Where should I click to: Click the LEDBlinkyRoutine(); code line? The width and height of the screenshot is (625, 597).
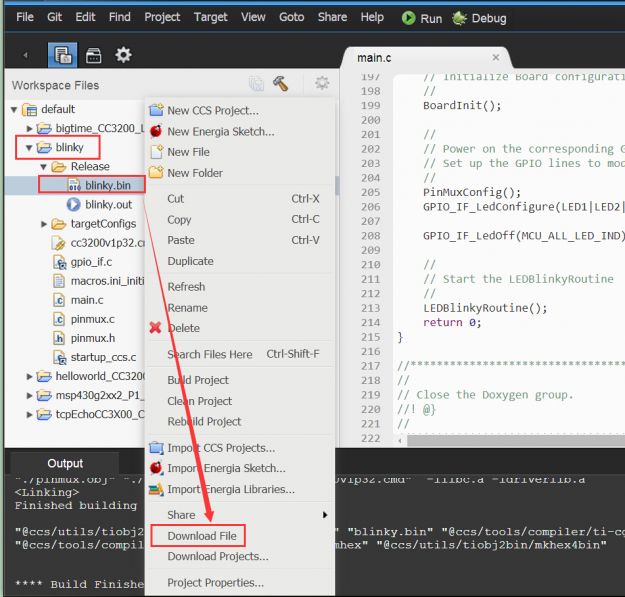coord(485,308)
